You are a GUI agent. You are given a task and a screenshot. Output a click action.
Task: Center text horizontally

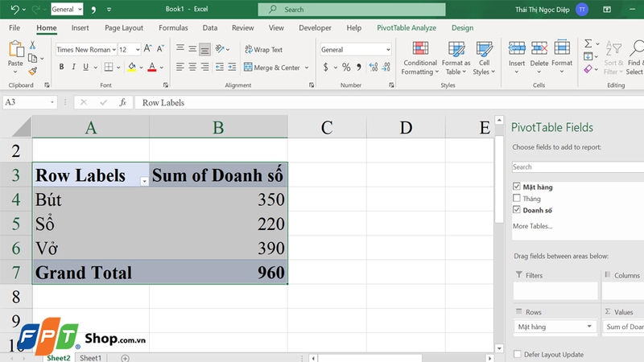[192, 67]
